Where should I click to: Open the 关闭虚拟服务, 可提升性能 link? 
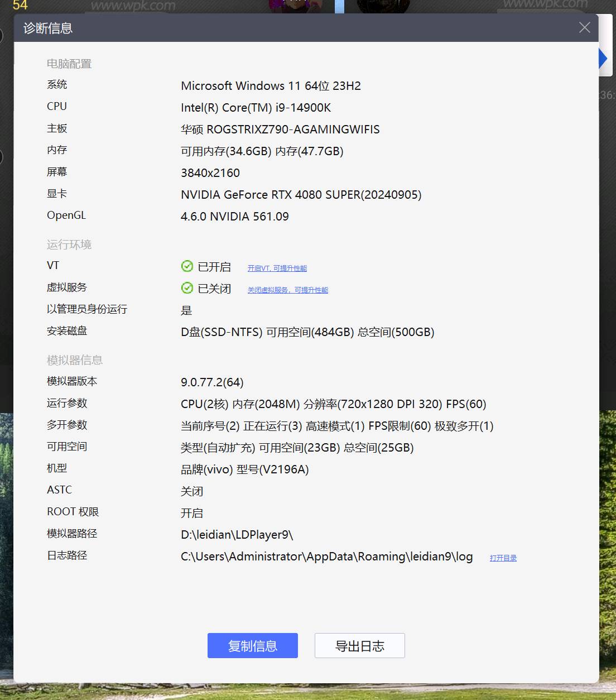tap(287, 290)
